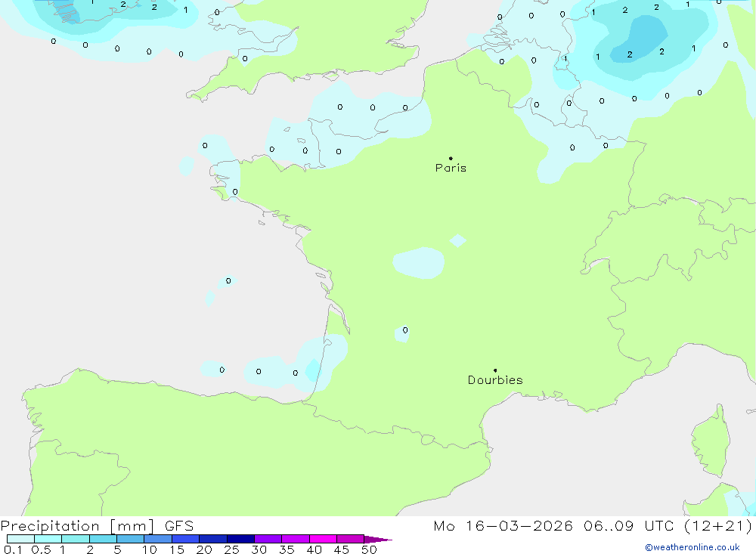Image resolution: width=756 pixels, height=554 pixels.
Task: Click the Dourbies location label
Action: (x=495, y=380)
